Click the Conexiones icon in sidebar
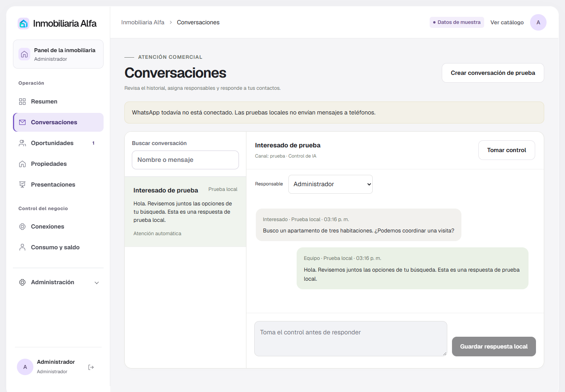Screen dimensions: 565x392 (22, 227)
